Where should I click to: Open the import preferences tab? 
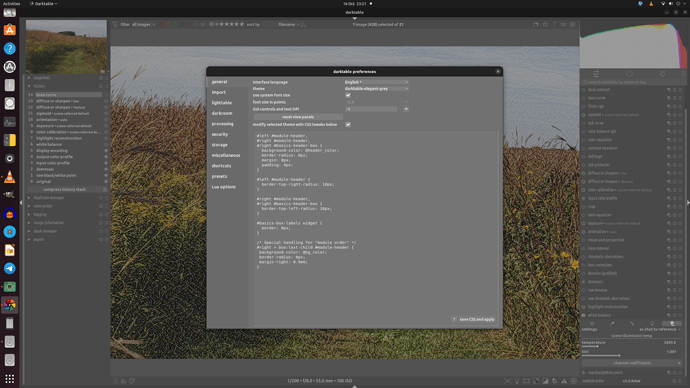[219, 92]
